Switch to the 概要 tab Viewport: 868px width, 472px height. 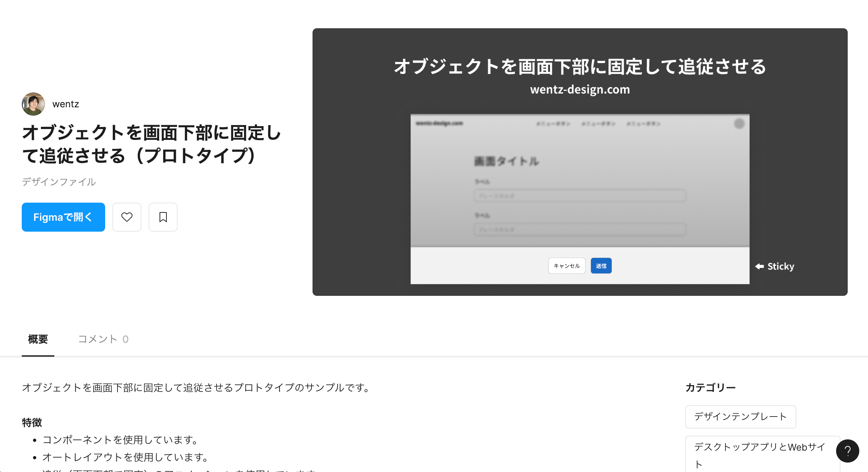38,339
